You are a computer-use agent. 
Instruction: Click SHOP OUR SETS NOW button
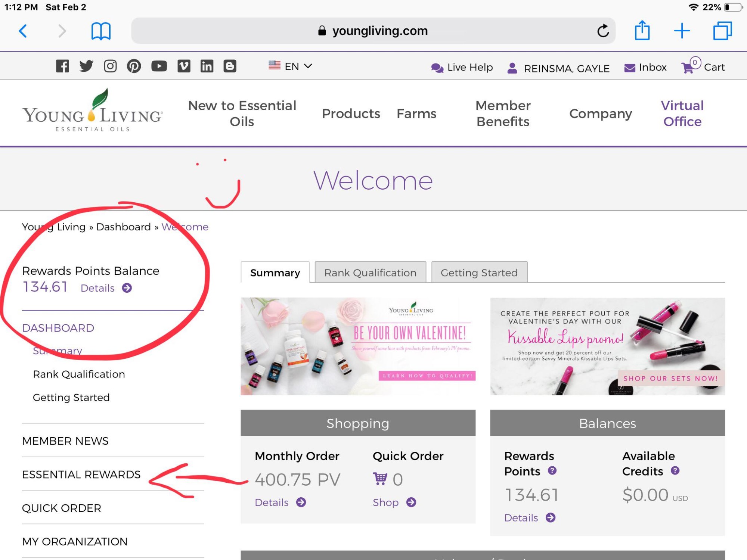[671, 378]
